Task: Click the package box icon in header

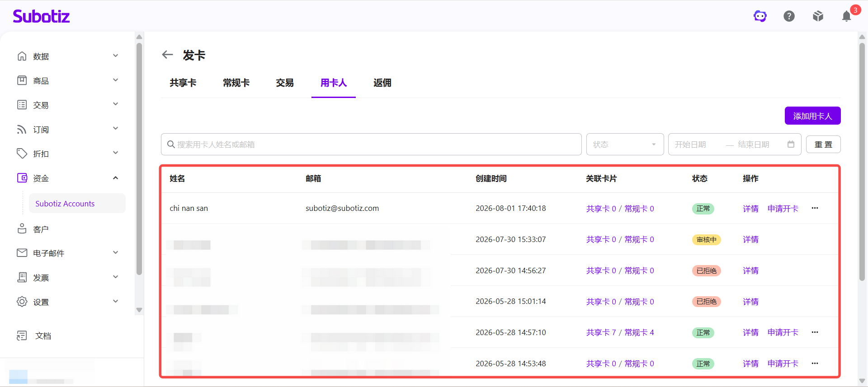Action: click(818, 16)
